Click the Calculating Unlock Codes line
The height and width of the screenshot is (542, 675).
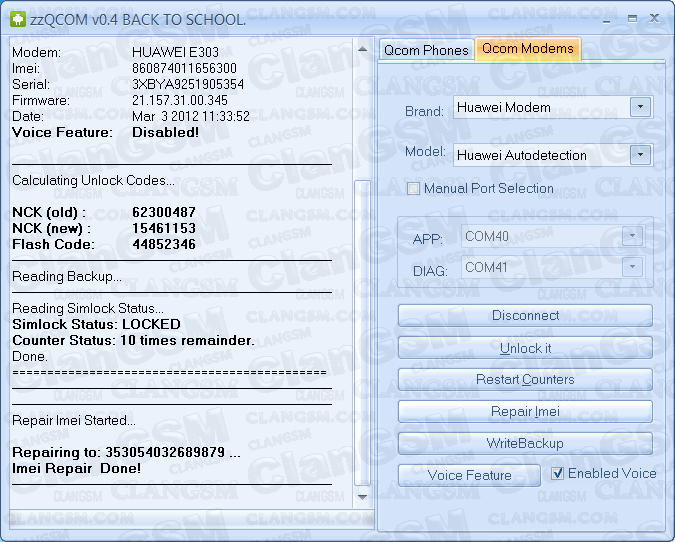pos(93,180)
